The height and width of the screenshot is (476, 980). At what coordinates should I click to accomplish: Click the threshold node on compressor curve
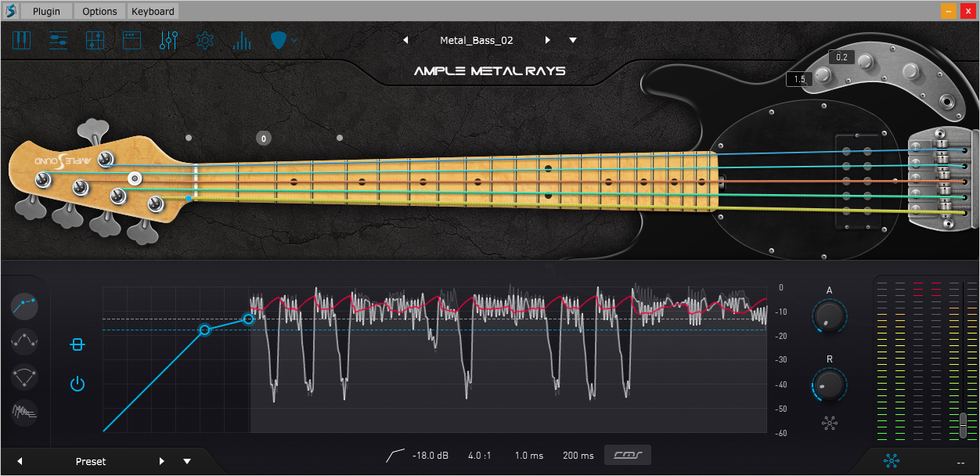205,330
